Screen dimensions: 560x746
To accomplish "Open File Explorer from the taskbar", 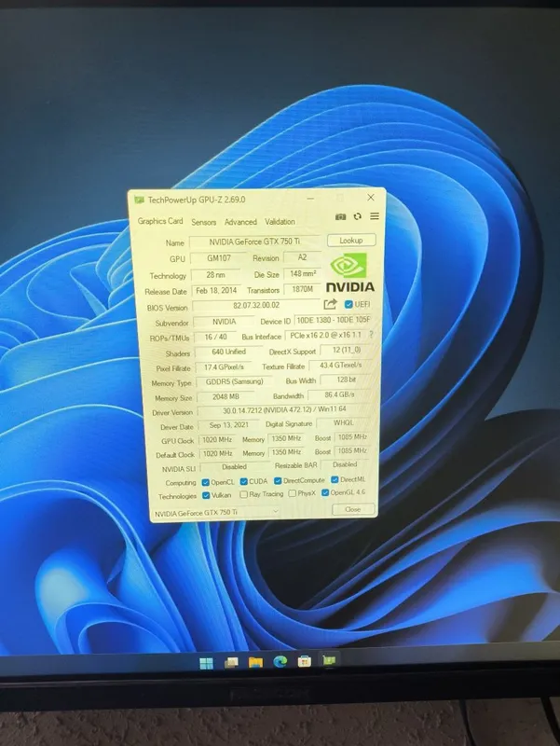I will coord(255,662).
